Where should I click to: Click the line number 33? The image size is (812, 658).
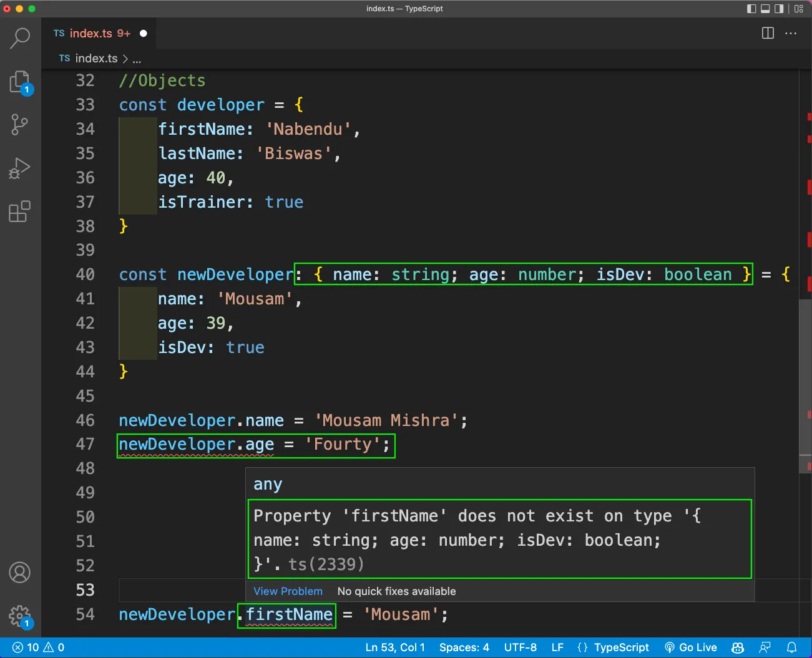pyautogui.click(x=86, y=105)
